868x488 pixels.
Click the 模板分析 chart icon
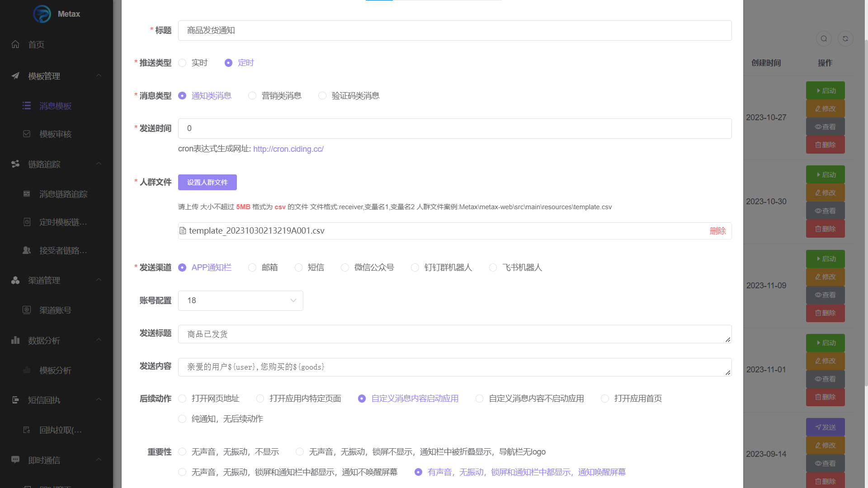pos(27,370)
